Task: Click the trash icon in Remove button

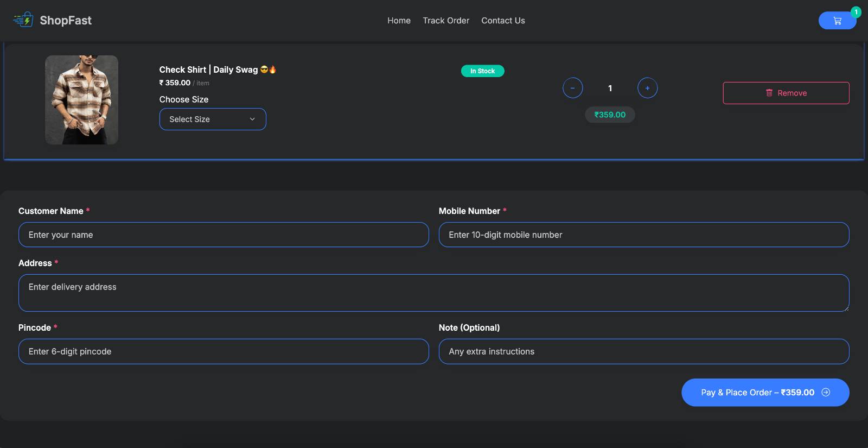Action: pyautogui.click(x=769, y=93)
